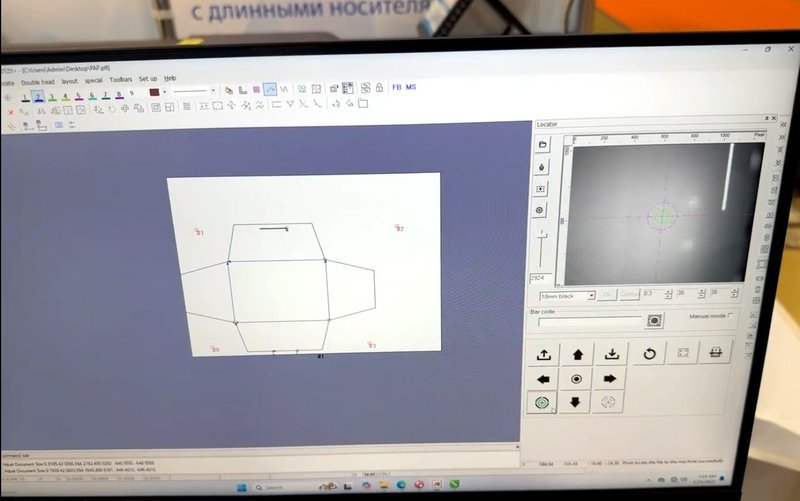
Task: Click the grid array icon in toolbar
Action: coord(187,107)
